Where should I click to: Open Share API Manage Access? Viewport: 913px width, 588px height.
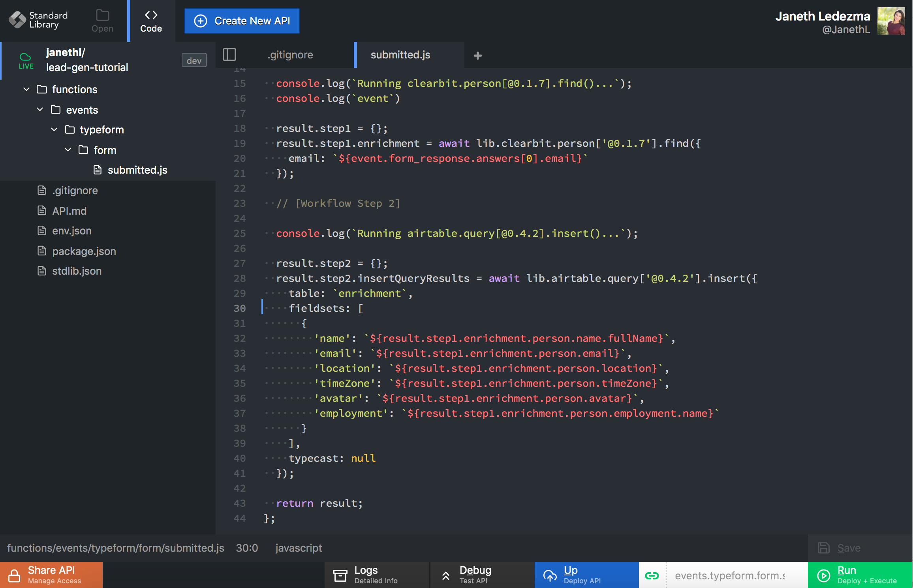51,575
